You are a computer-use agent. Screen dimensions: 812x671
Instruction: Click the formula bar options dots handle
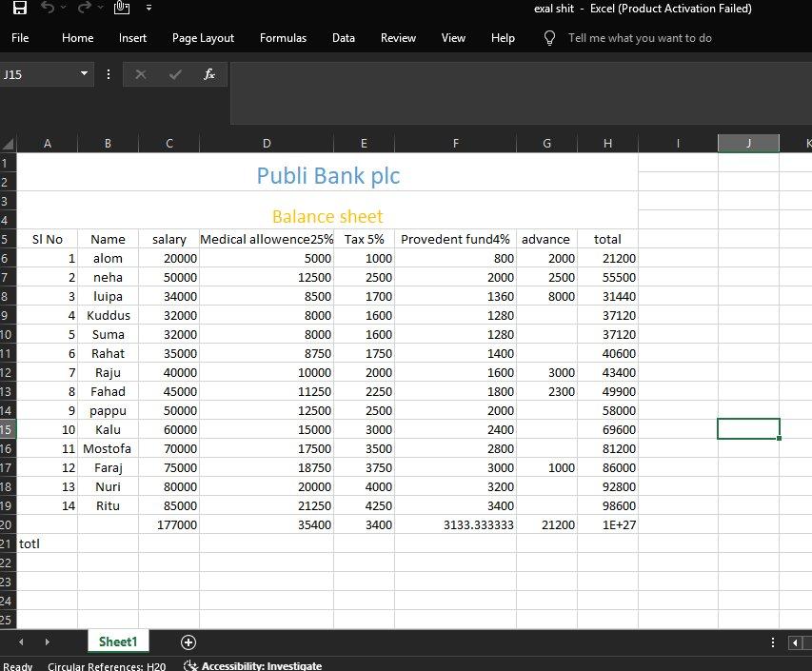(109, 74)
